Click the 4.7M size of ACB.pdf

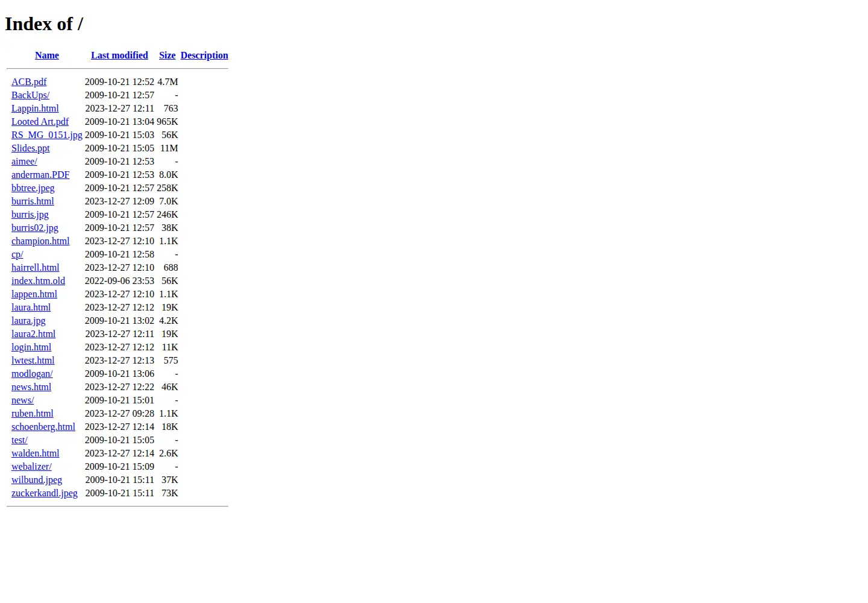168,82
